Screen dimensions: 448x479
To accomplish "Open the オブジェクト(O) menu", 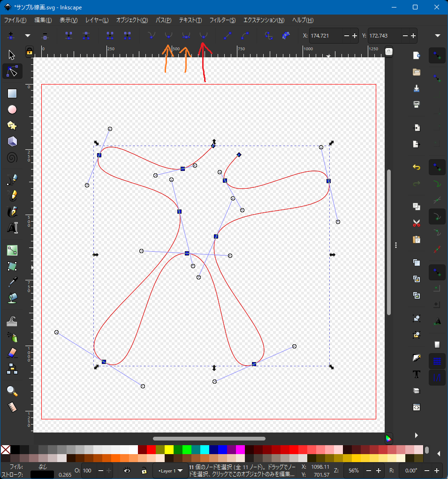I will point(132,20).
